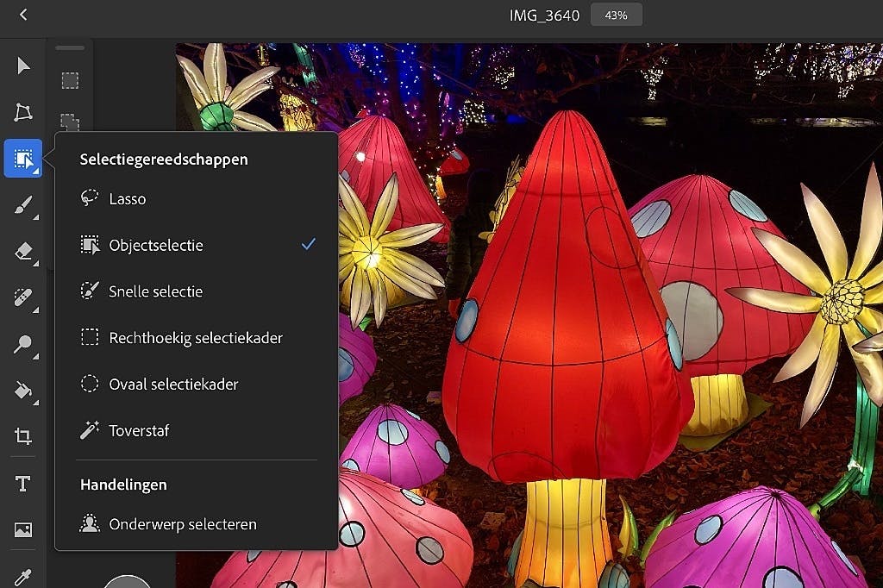This screenshot has height=588, width=883.
Task: Select the spot healing bandage tool
Action: [23, 298]
